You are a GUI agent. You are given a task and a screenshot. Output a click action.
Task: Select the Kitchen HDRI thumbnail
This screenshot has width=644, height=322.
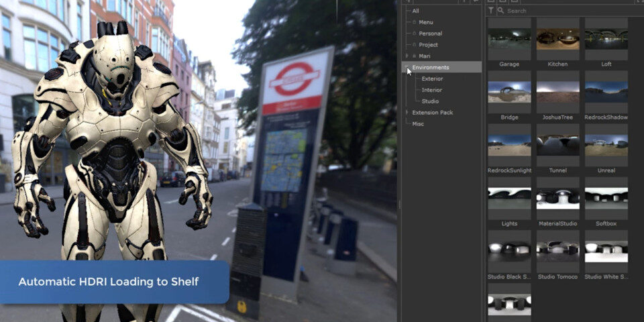pyautogui.click(x=557, y=39)
